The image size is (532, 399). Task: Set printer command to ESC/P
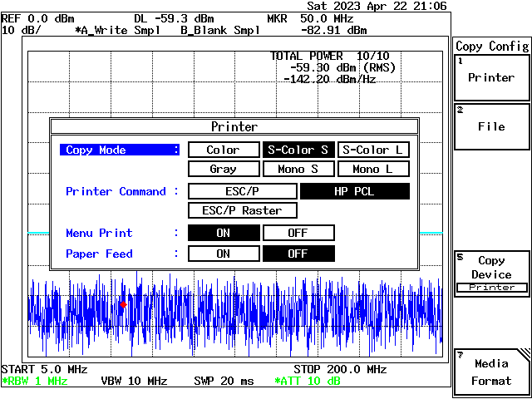click(x=243, y=191)
